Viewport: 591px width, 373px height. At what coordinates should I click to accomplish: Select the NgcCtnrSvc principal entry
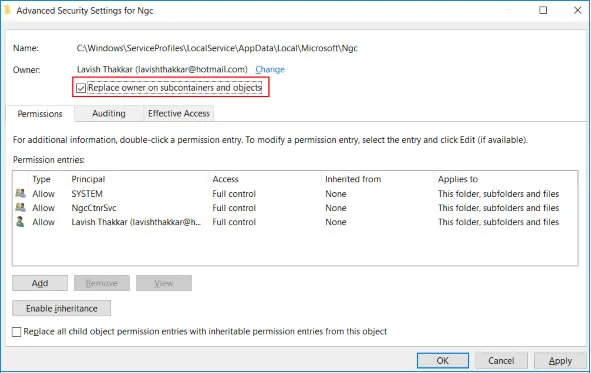click(295, 208)
